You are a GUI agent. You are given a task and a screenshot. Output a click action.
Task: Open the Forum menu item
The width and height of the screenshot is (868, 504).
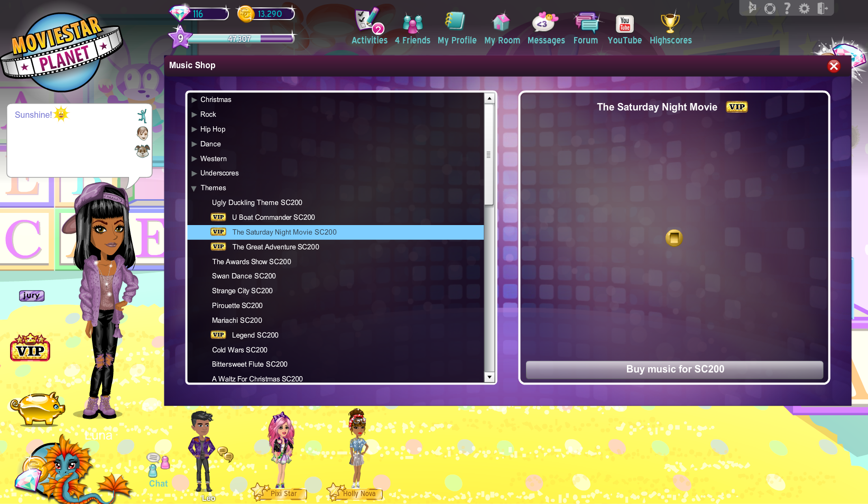click(585, 26)
